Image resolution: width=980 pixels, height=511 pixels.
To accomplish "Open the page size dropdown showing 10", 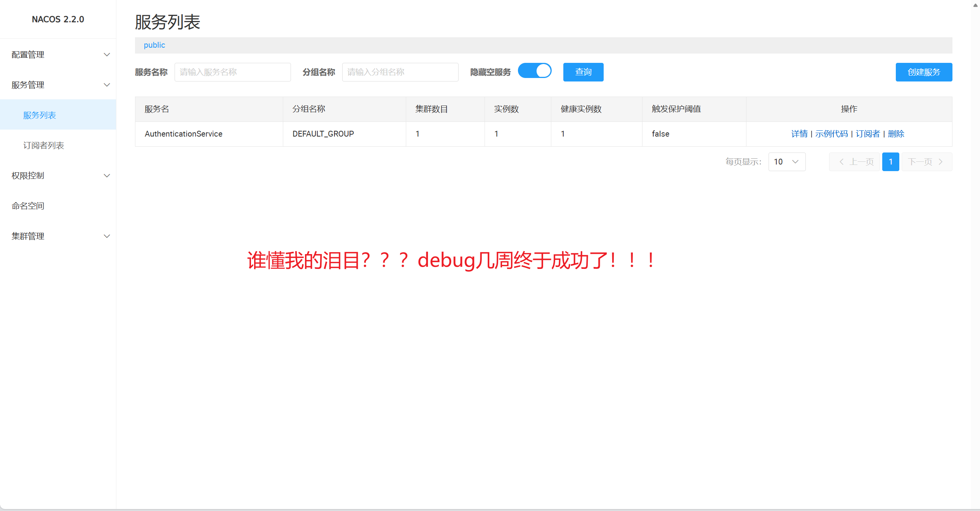I will coord(786,162).
